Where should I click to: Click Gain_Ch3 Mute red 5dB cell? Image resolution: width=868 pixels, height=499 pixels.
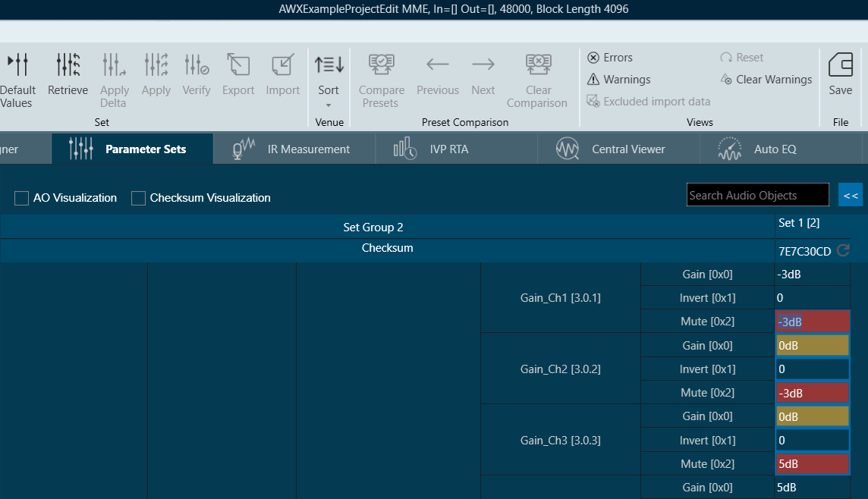(812, 463)
